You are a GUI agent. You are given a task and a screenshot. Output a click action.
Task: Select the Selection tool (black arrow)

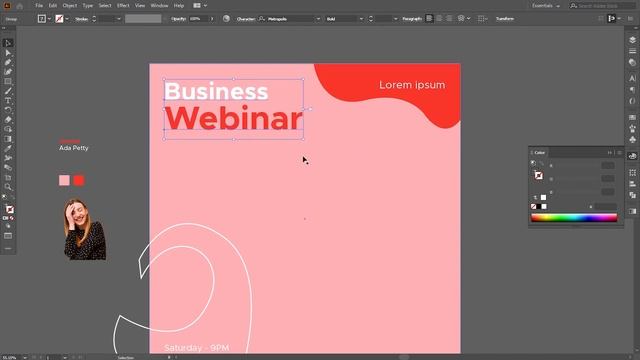[x=8, y=43]
